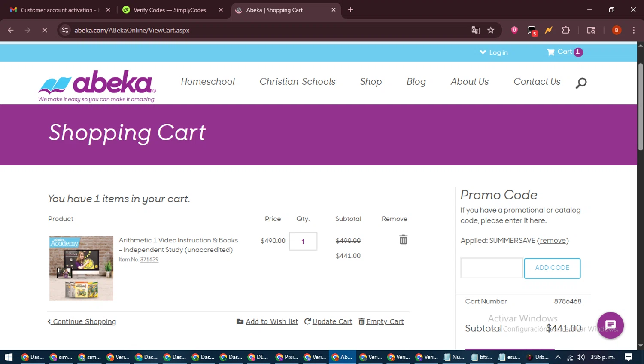
Task: Click the 3:35 p. m. clock
Action: pyautogui.click(x=603, y=357)
